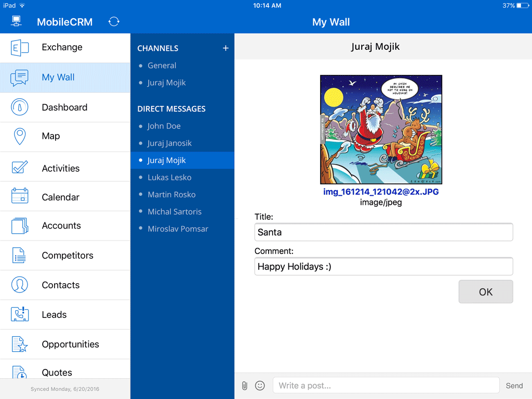Click the sync refresh icon
The image size is (532, 399).
coord(114,21)
